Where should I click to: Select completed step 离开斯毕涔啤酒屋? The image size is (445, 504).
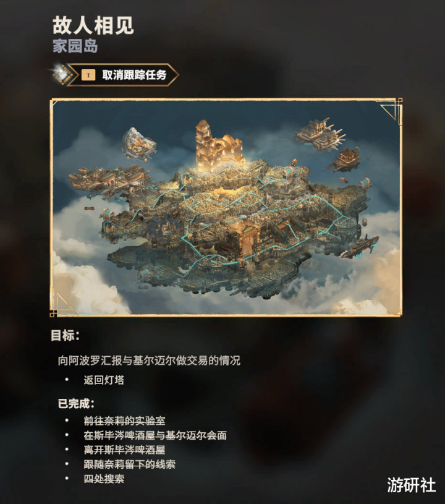(x=125, y=450)
